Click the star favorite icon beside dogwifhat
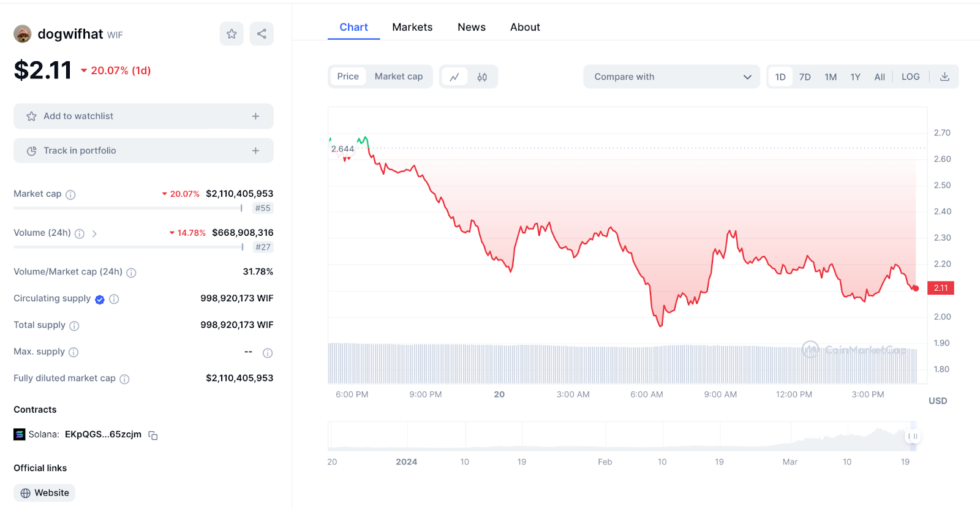Image resolution: width=980 pixels, height=509 pixels. click(x=232, y=34)
